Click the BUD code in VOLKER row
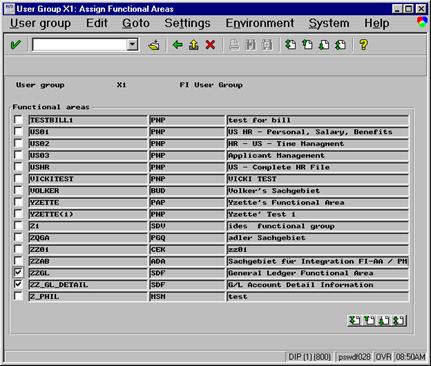Screen dimensions: 431x366 tap(187, 191)
